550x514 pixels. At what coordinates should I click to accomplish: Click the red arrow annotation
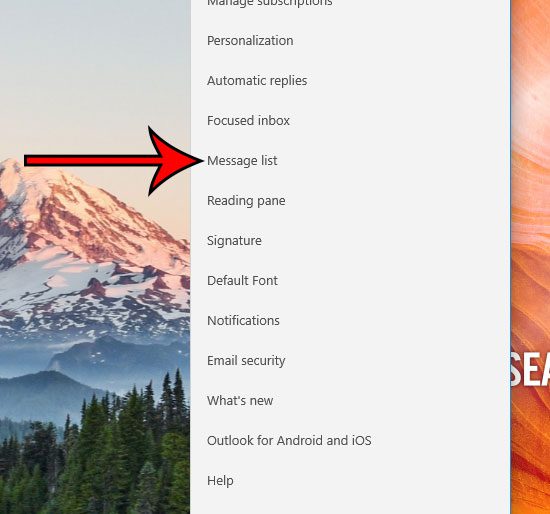114,161
